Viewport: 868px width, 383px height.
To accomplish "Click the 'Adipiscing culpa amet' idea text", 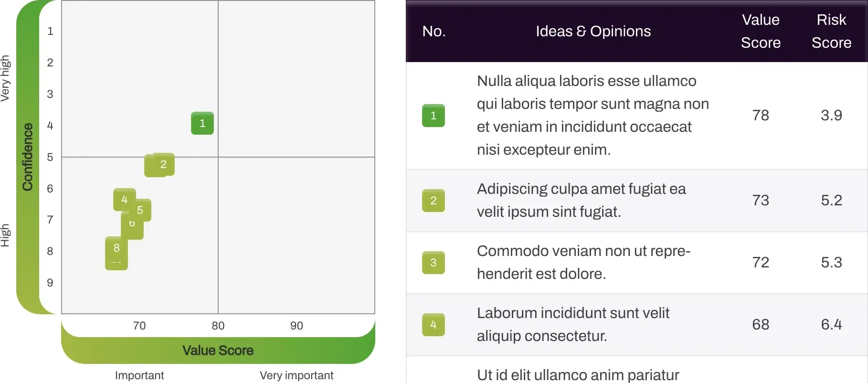I will [581, 200].
